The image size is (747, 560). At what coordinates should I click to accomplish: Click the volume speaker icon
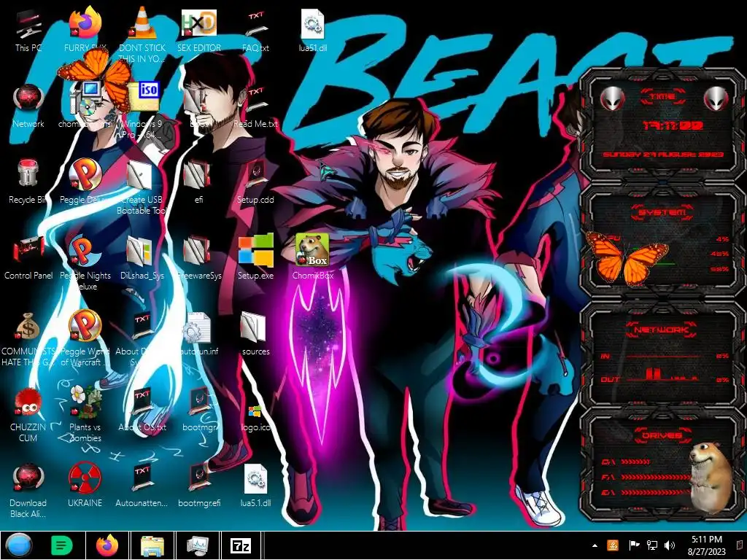point(670,545)
